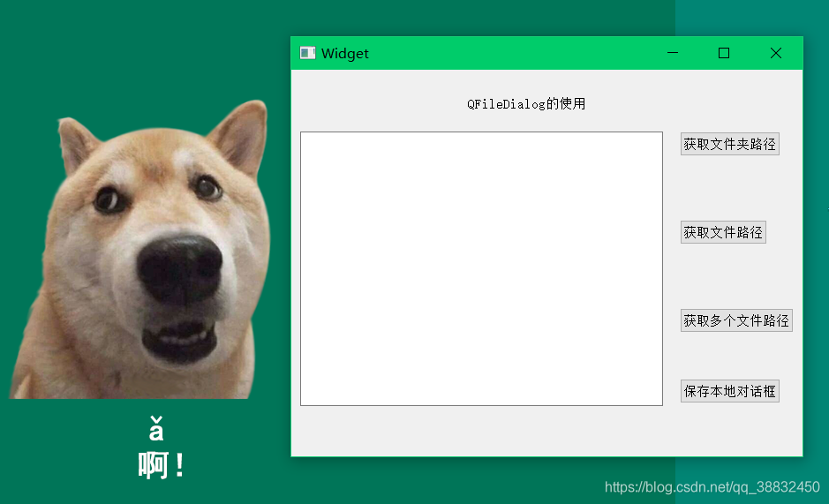Maximize the Widget window
Screen dimensions: 829x504
724,53
